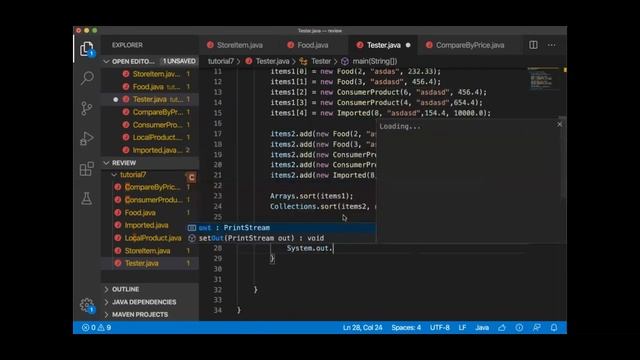Open ConsumerProdu... in tutorial7 folder
640x360 pixels.
coord(150,200)
